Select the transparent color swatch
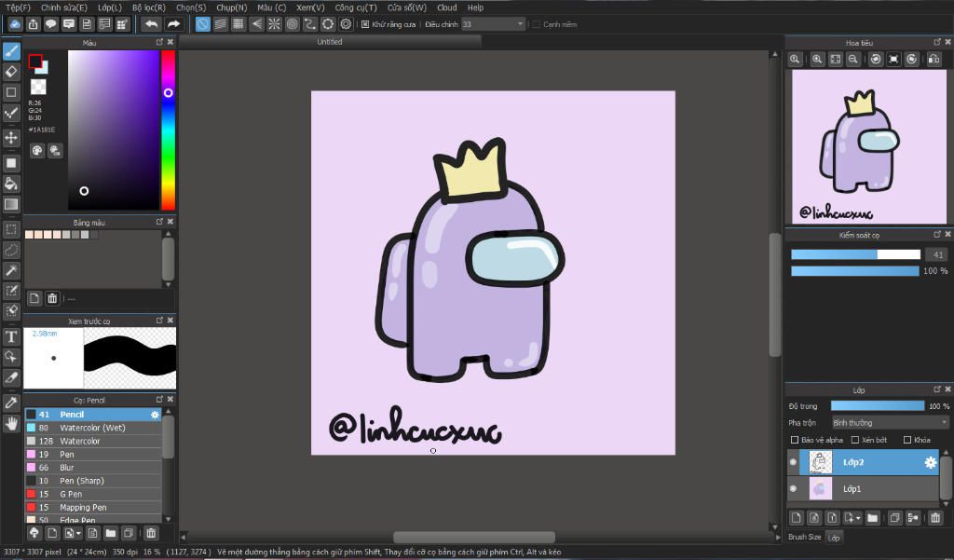 point(38,87)
